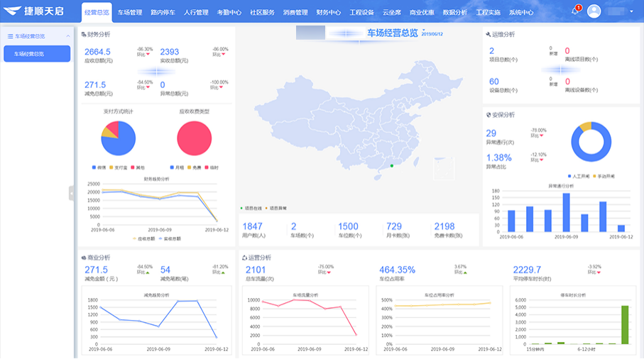Viewport: 644px width, 359px height.
Task: Toggle the 项目异常 map legend
Action: [276, 209]
